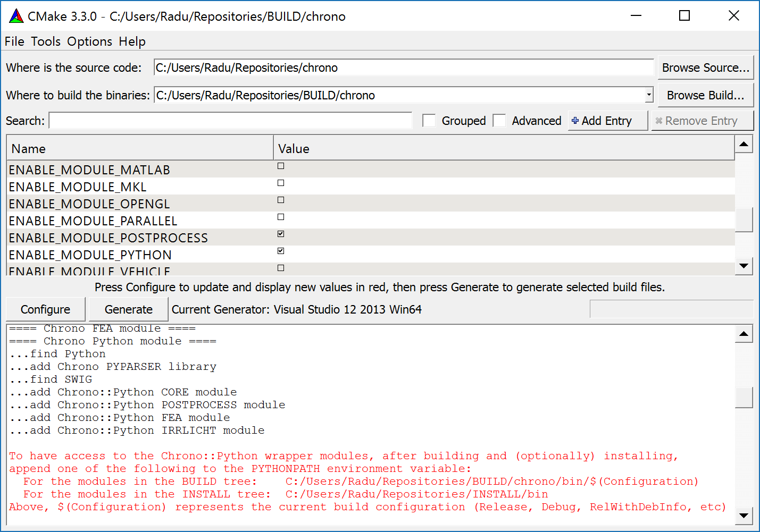Image resolution: width=760 pixels, height=532 pixels.
Task: Toggle ENABLE_MODULE_VEHICLE checkbox
Action: 281,268
